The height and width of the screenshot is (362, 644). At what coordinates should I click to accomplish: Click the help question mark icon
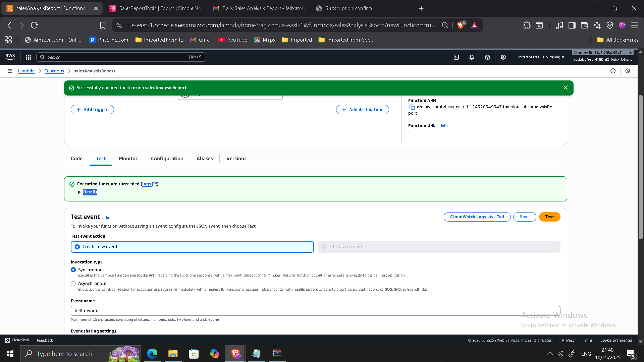pyautogui.click(x=487, y=57)
